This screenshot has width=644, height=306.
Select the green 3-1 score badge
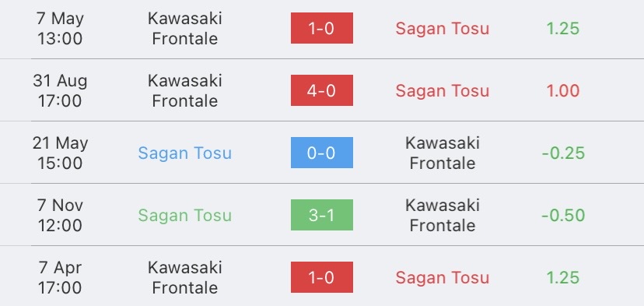321,215
